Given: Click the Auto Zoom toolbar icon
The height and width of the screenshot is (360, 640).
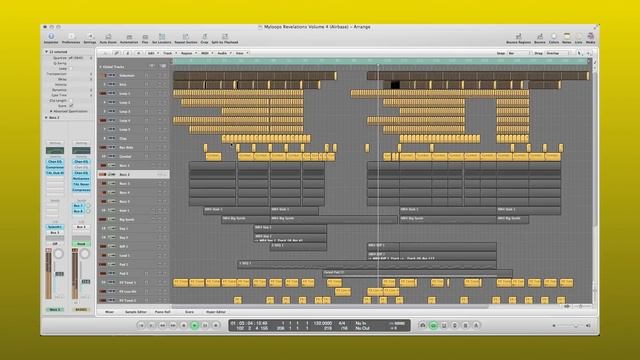Looking at the screenshot, I should pyautogui.click(x=108, y=37).
